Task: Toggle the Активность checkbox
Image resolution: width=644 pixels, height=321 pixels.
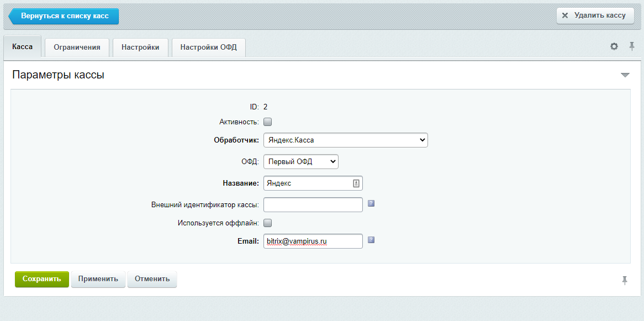Action: 268,122
